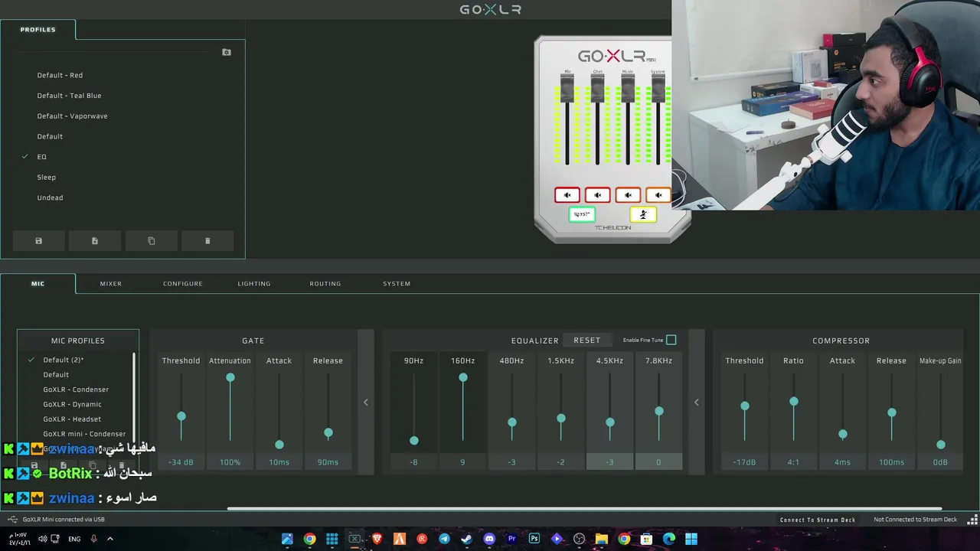Click the Gate Threshold '-34 dB' value
The height and width of the screenshot is (551, 980).
point(181,462)
